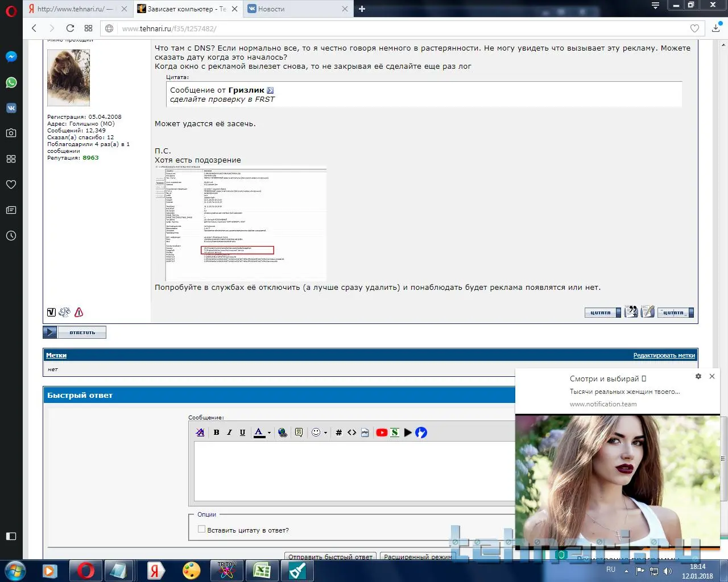Expand the text color dropdown arrow
The width and height of the screenshot is (728, 582).
[269, 433]
